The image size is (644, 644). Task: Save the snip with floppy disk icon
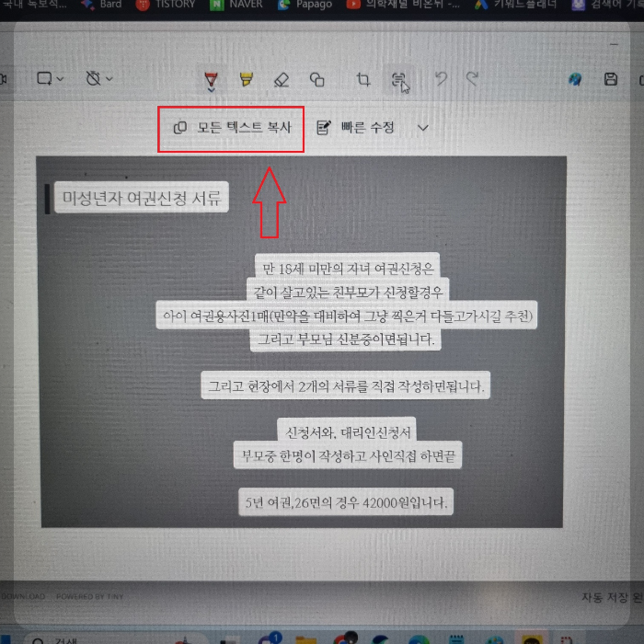pyautogui.click(x=611, y=79)
